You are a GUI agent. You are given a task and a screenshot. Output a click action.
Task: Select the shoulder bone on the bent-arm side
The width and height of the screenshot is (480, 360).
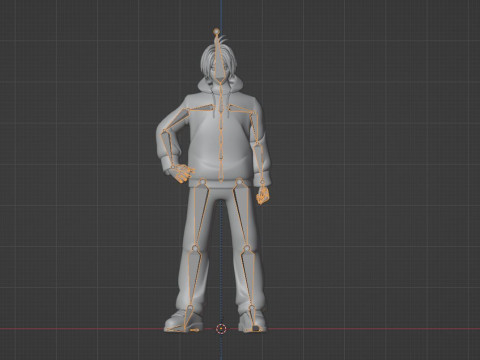point(201,108)
